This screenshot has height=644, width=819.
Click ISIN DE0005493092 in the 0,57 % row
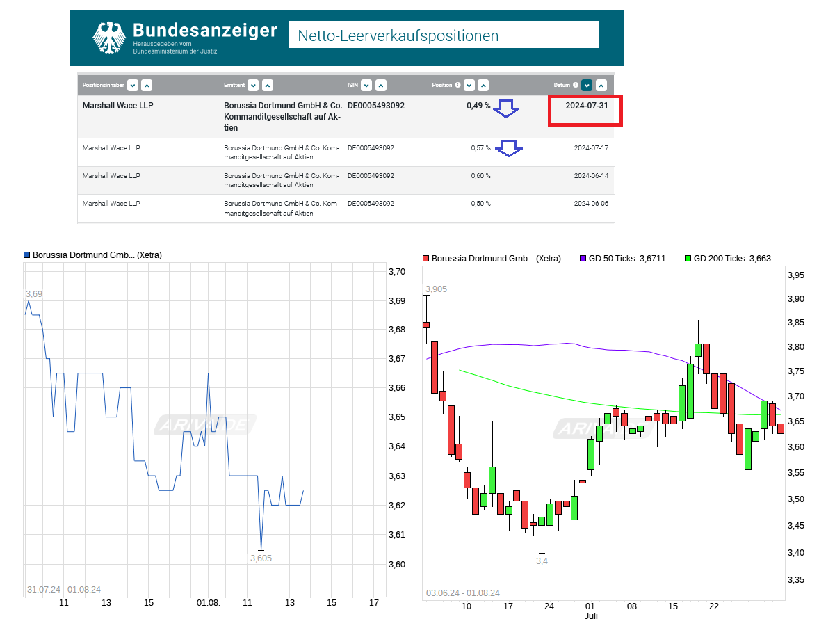(371, 148)
